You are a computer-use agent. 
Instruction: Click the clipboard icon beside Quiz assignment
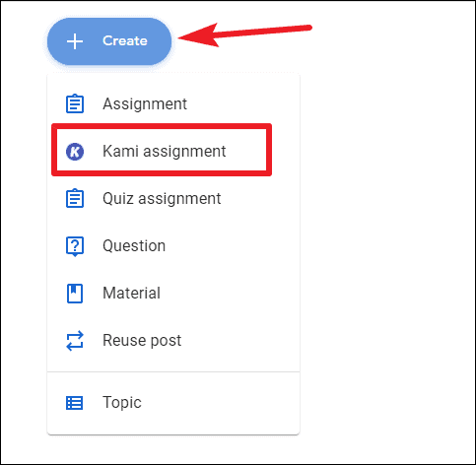[75, 198]
